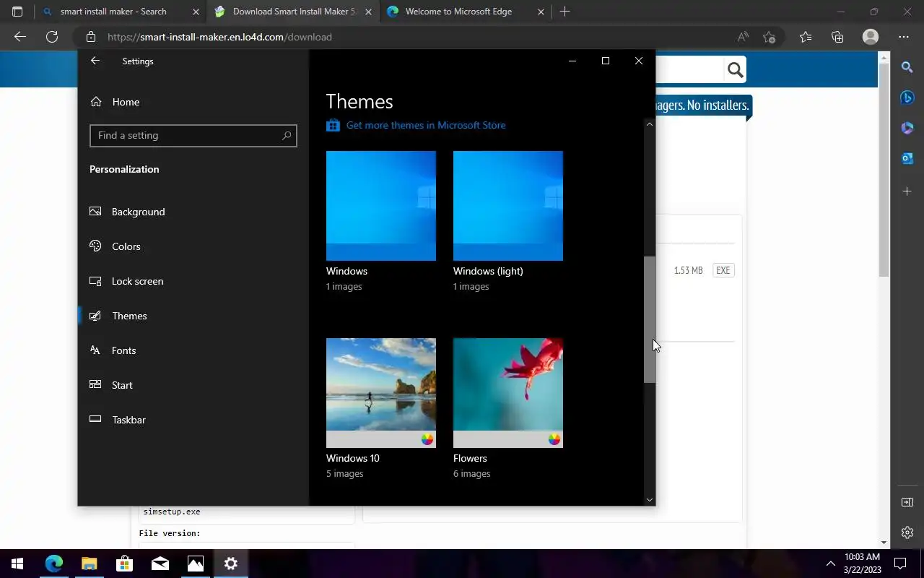
Task: Click the Edge page scrollbar down arrow
Action: coord(884,543)
